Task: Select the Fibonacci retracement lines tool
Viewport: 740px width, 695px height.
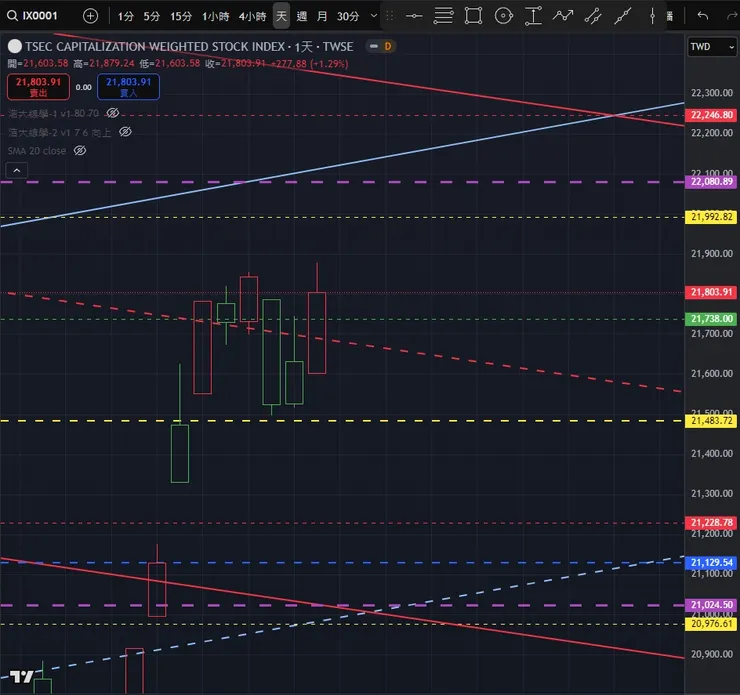Action: click(x=443, y=16)
